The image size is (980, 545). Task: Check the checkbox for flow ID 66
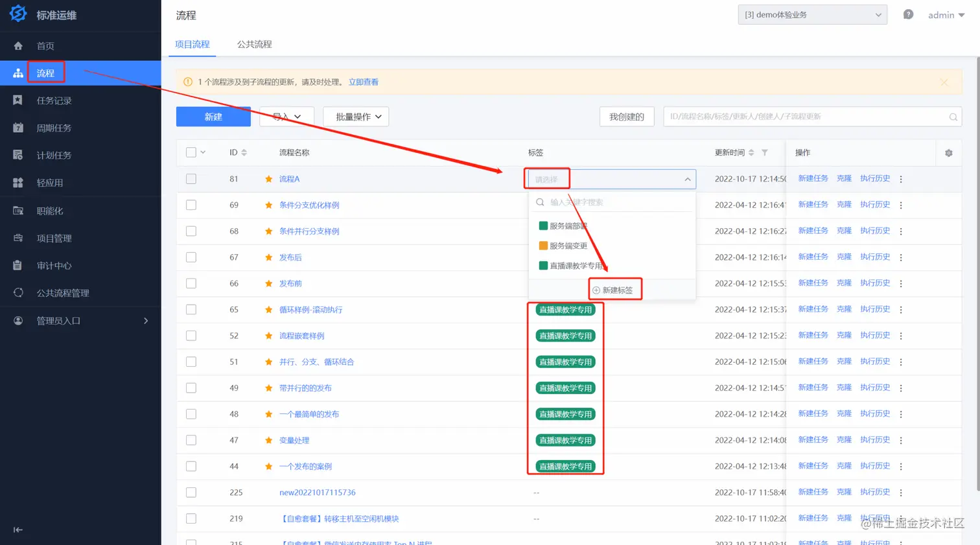(x=191, y=283)
